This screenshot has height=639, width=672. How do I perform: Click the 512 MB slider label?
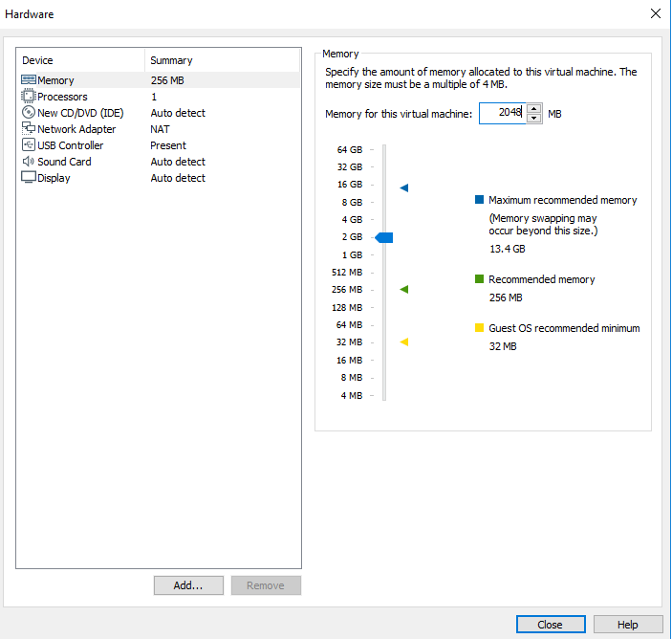point(347,273)
